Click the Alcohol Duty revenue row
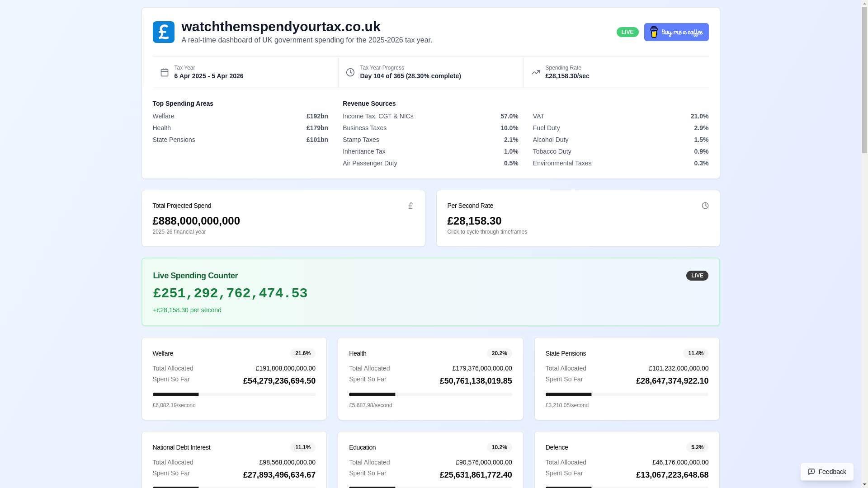Viewport: 868px width, 488px height. pos(620,140)
